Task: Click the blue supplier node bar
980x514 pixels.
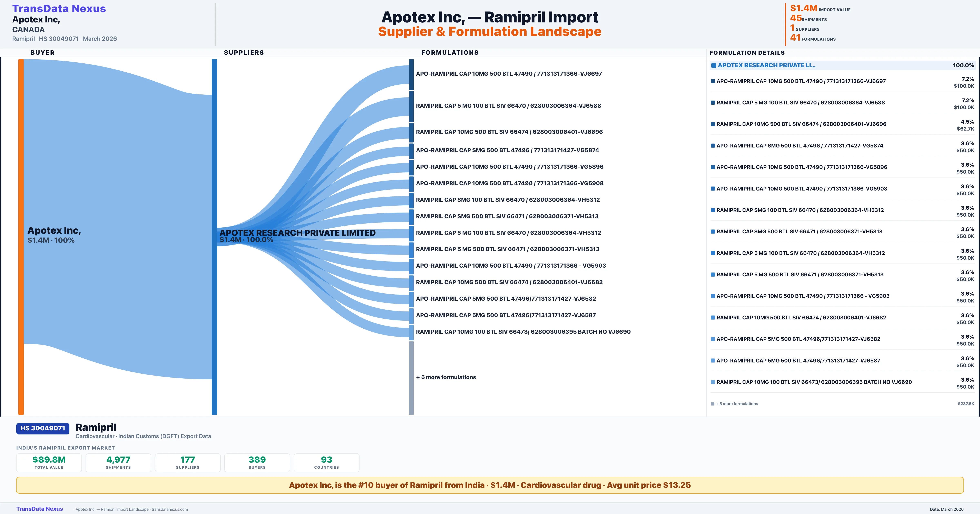Action: click(214, 236)
